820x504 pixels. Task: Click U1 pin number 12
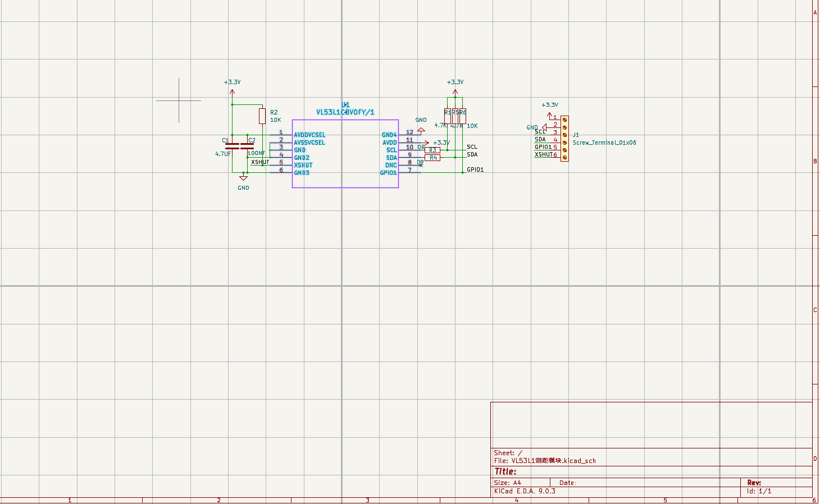point(409,132)
